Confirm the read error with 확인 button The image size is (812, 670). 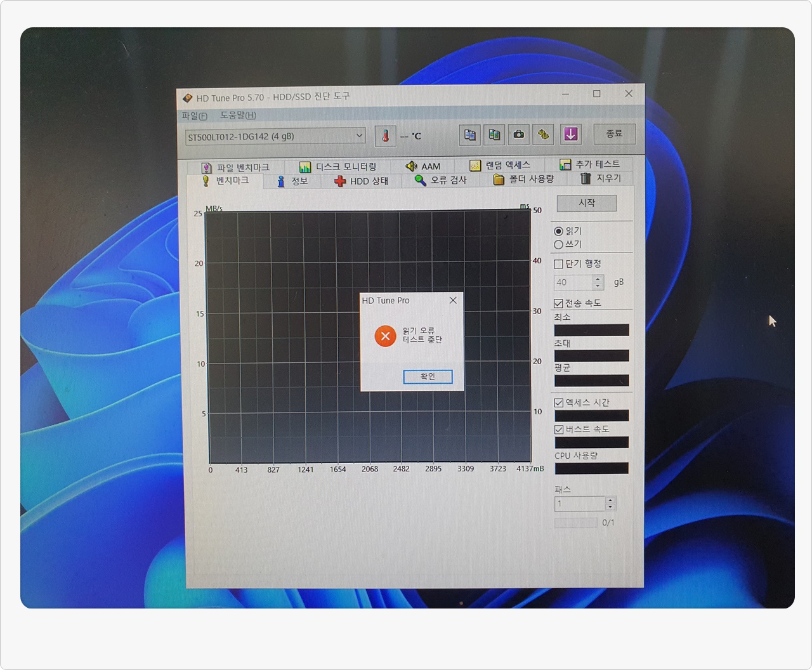pos(428,376)
